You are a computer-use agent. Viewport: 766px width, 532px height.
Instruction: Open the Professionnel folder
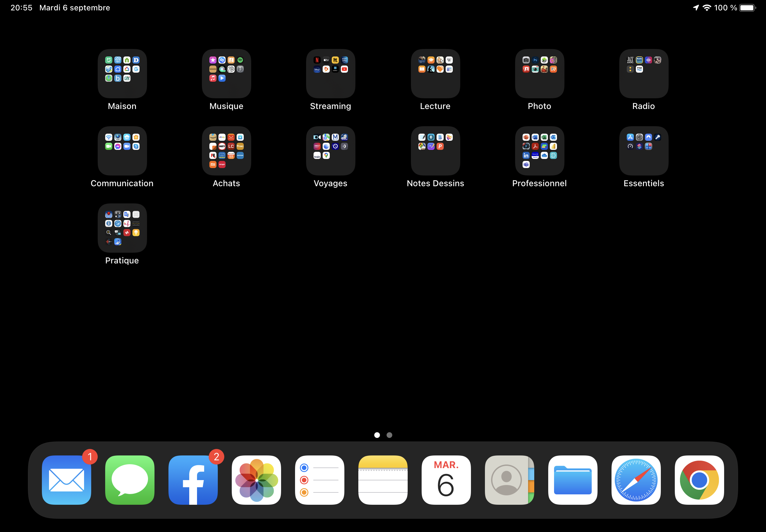[x=539, y=151]
